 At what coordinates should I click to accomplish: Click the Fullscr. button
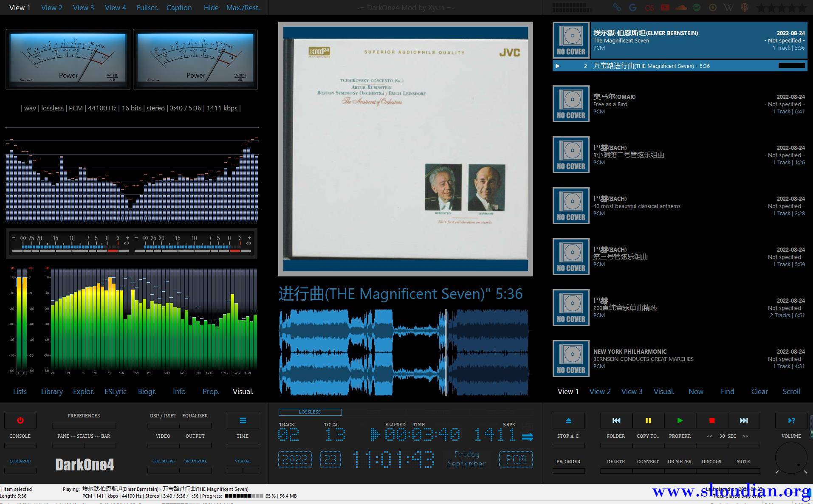pos(147,8)
